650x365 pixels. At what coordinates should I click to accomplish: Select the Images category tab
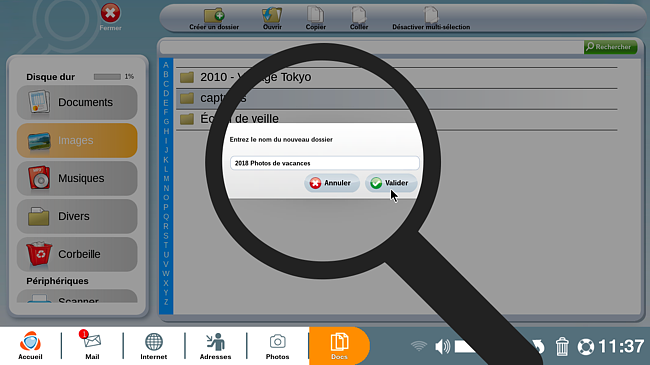point(77,140)
